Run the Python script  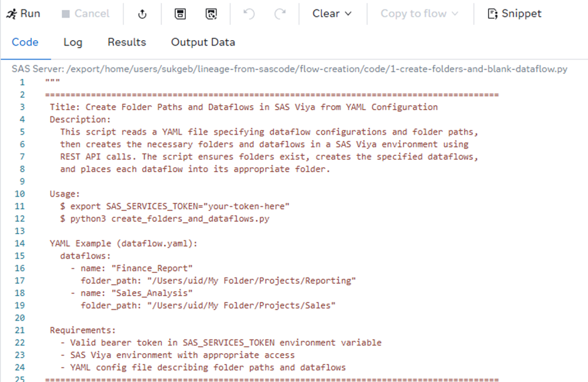(23, 14)
